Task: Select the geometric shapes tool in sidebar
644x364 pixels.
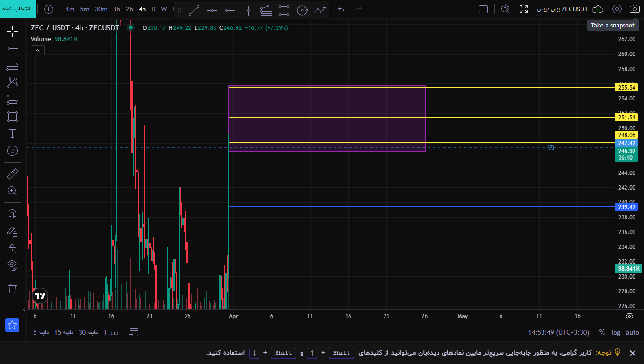Action: (12, 117)
